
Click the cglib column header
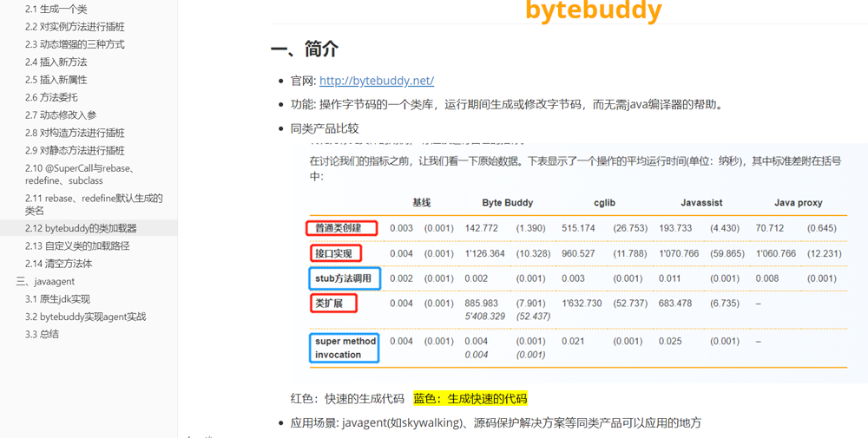604,203
